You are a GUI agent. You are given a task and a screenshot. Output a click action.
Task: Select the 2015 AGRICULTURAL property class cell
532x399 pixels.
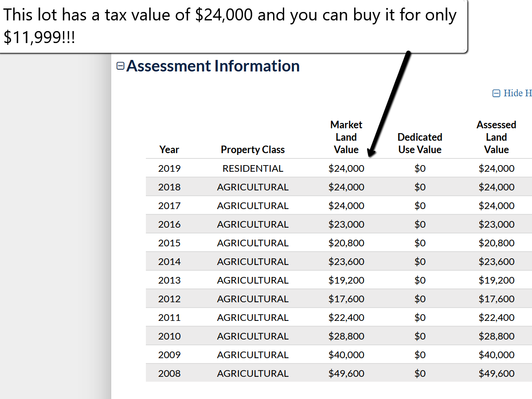253,243
